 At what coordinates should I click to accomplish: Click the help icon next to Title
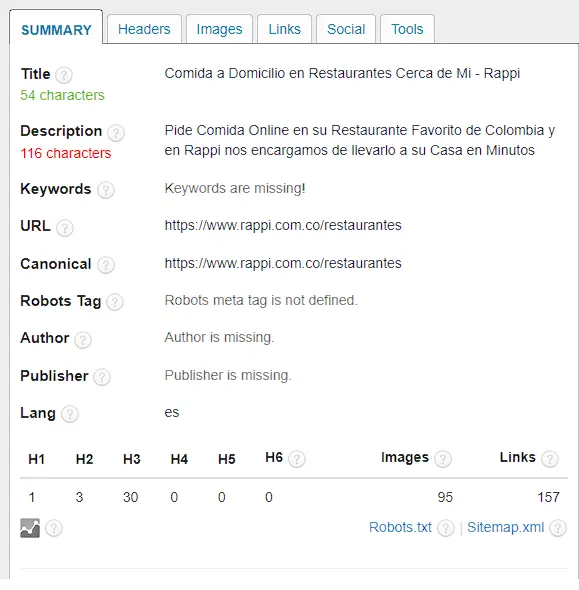click(64, 75)
